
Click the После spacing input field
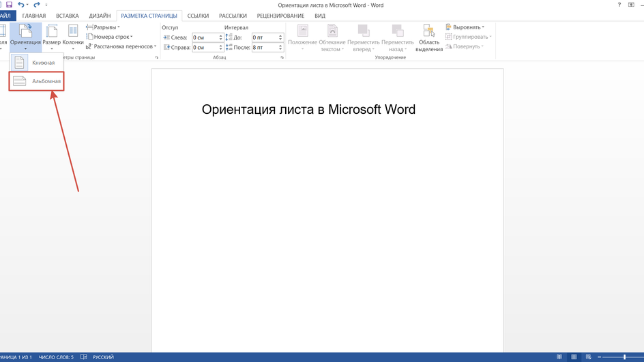pyautogui.click(x=265, y=47)
